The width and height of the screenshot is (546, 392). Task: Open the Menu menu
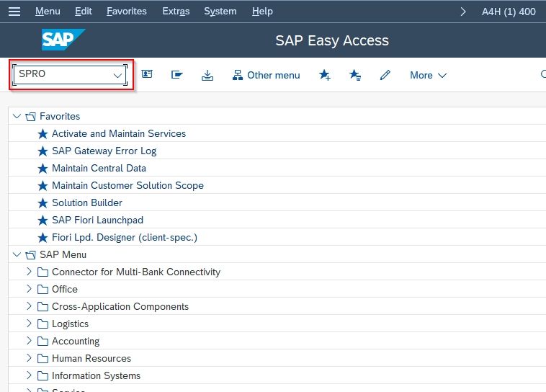48,12
